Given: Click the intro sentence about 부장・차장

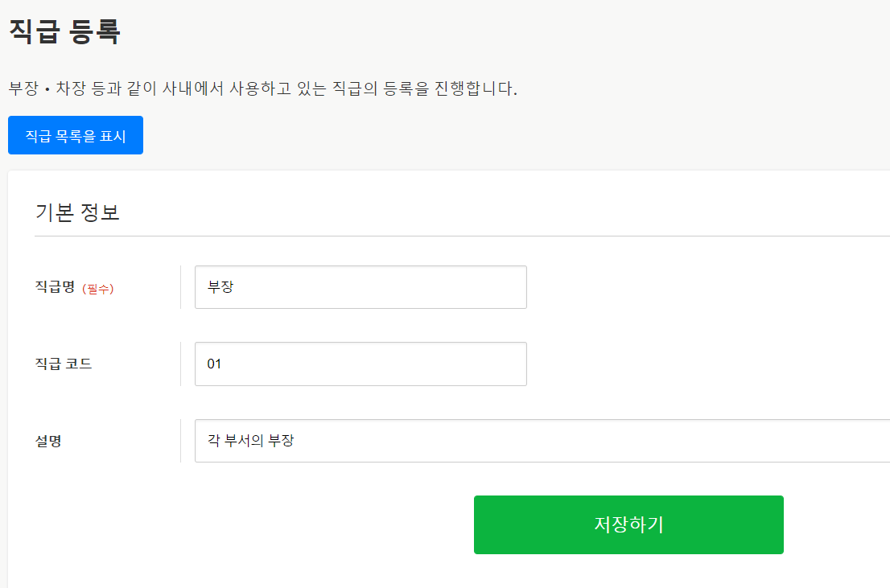Looking at the screenshot, I should pyautogui.click(x=262, y=88).
